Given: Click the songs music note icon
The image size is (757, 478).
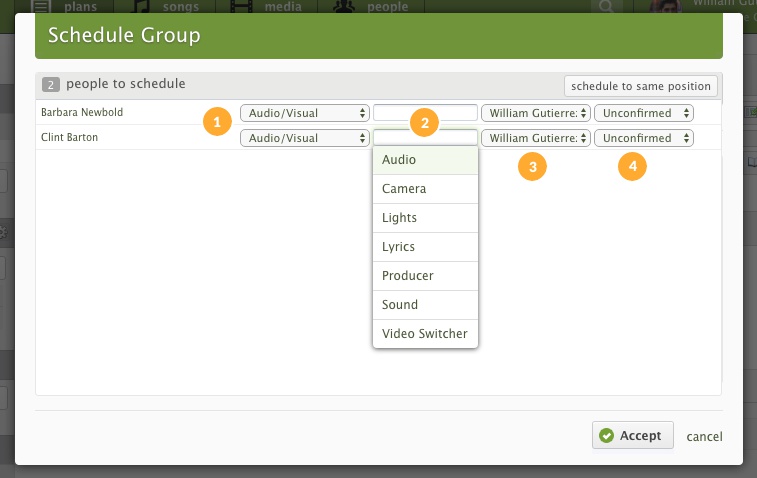Looking at the screenshot, I should 140,6.
